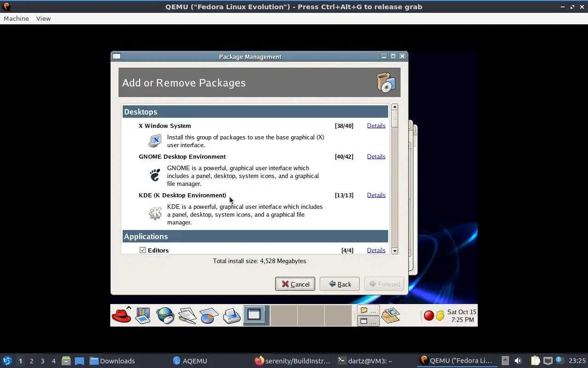588x368 pixels.
Task: Click the host clock 23:25
Action: tap(577, 361)
